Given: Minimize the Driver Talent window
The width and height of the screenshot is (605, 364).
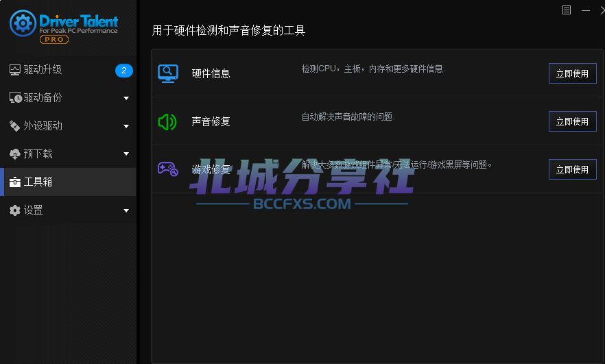Looking at the screenshot, I should [586, 10].
